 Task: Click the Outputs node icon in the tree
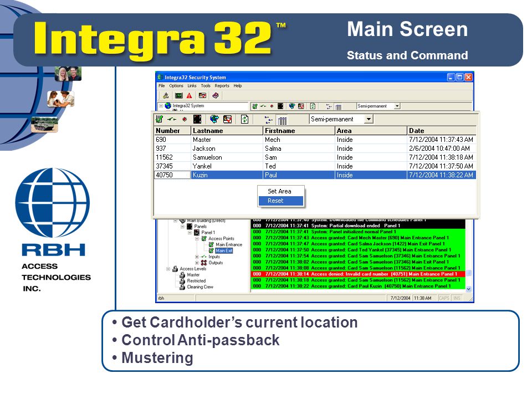click(x=204, y=263)
